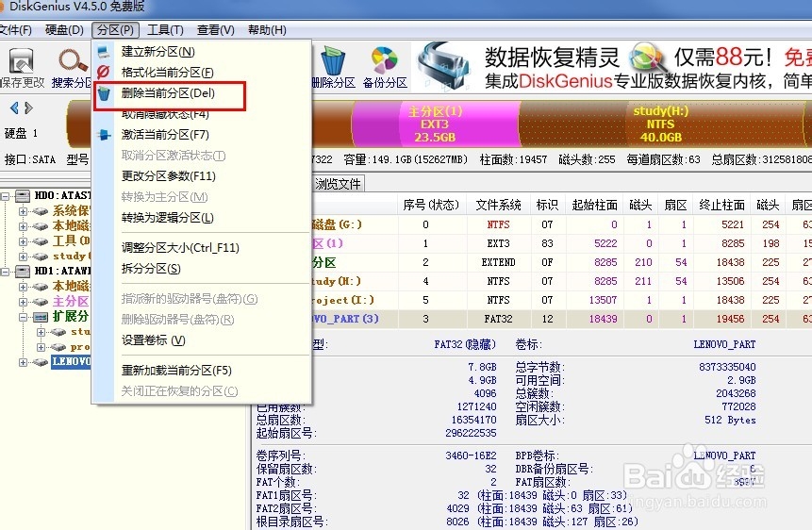Click the HD0 hard disk icon in tree
This screenshot has width=812, height=530.
(x=23, y=196)
